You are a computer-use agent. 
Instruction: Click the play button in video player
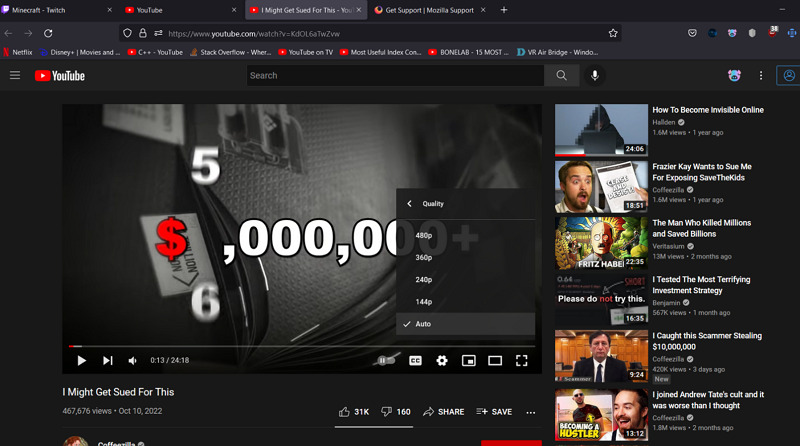82,360
